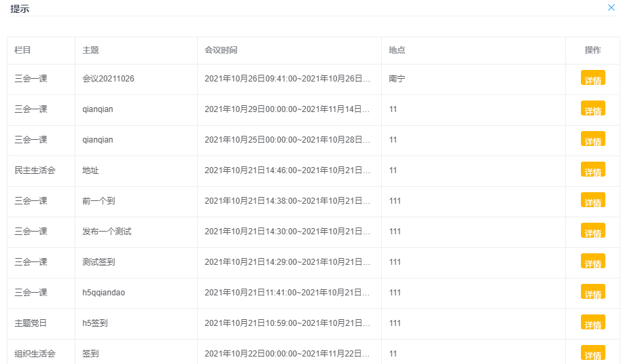The height and width of the screenshot is (364, 621).
Task: View 详情 for the h5qqiandao meeting
Action: click(592, 293)
